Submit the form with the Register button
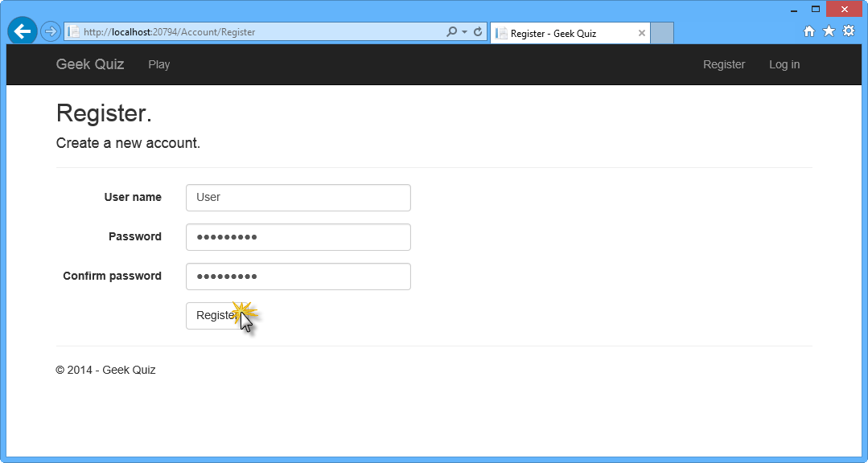Screen dimensions: 868x463 (216, 315)
